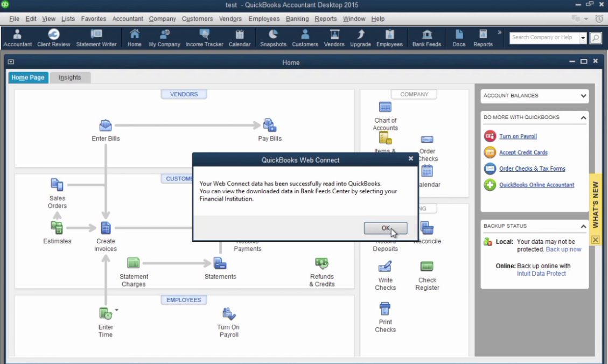The image size is (608, 364).
Task: Click the Statements icon
Action: [220, 263]
